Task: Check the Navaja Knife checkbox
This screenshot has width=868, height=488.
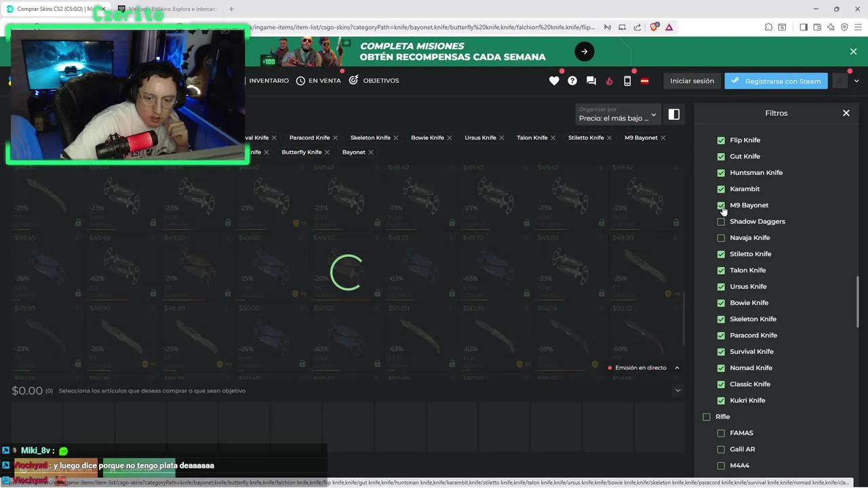Action: [721, 238]
